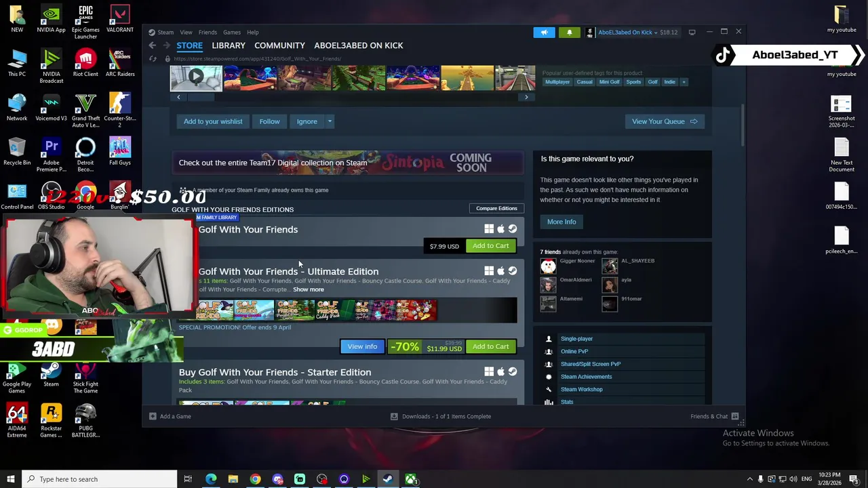
Task: Select the New Text Document desktop file
Action: pos(842,155)
